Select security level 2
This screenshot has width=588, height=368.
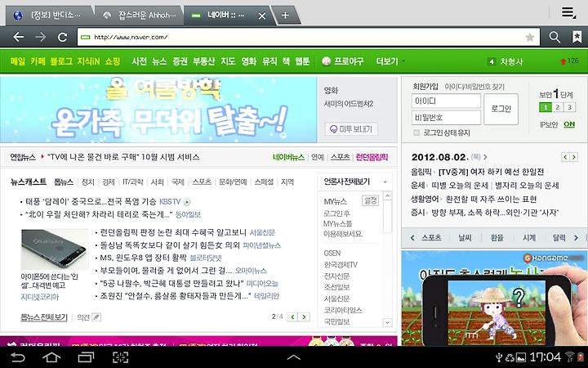click(557, 107)
